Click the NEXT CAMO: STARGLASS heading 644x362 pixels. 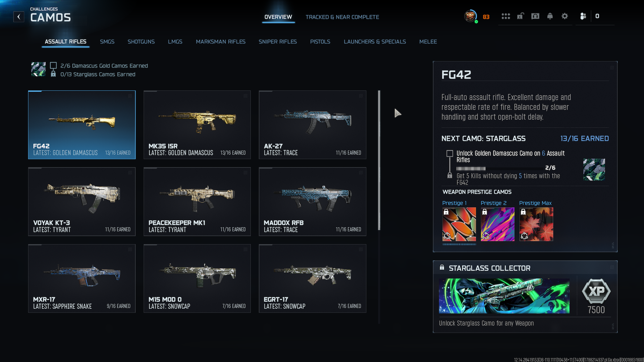point(483,138)
